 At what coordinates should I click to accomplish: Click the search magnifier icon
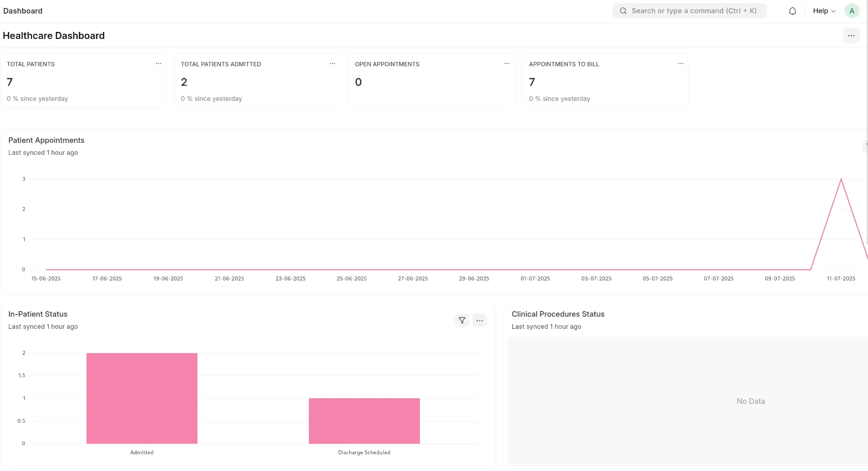(x=623, y=10)
